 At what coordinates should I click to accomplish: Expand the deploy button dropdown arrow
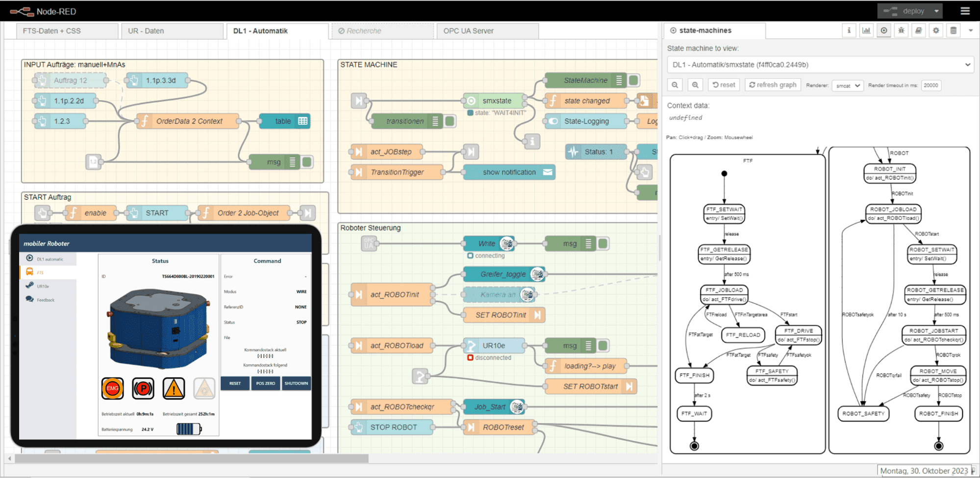coord(935,10)
